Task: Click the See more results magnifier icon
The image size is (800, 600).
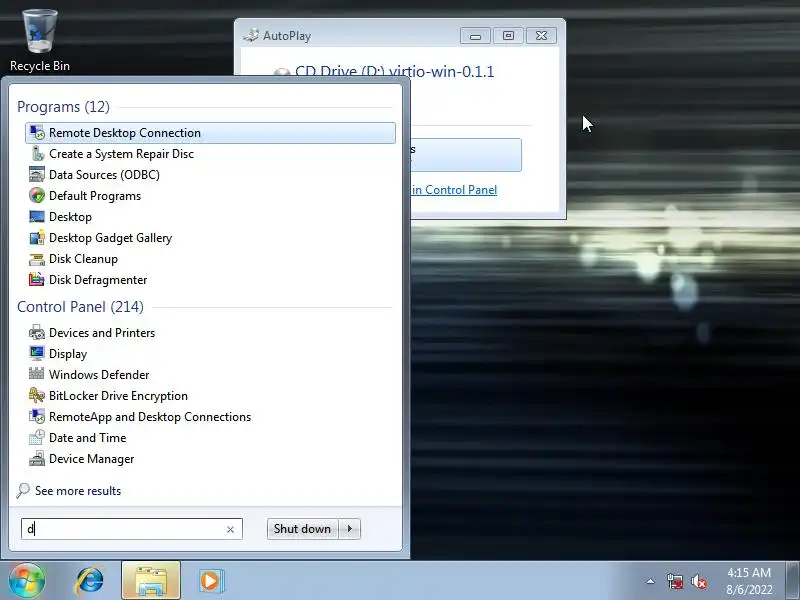Action: [x=23, y=490]
